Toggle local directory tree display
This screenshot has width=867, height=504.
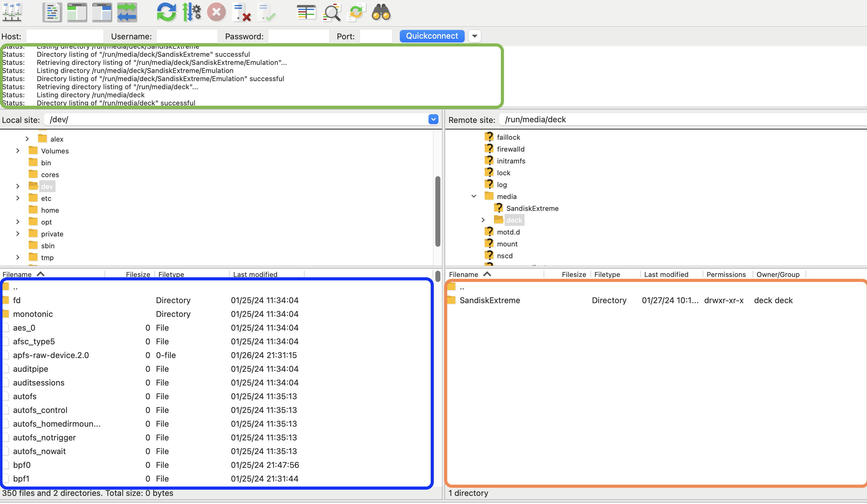(x=77, y=12)
